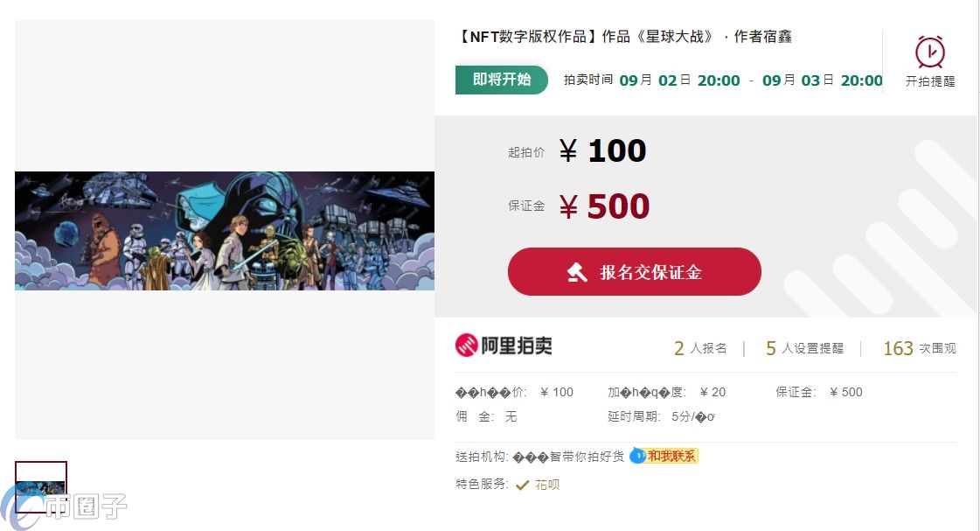980x531 pixels.
Task: Click the 2 人报名 participant count
Action: pos(700,348)
